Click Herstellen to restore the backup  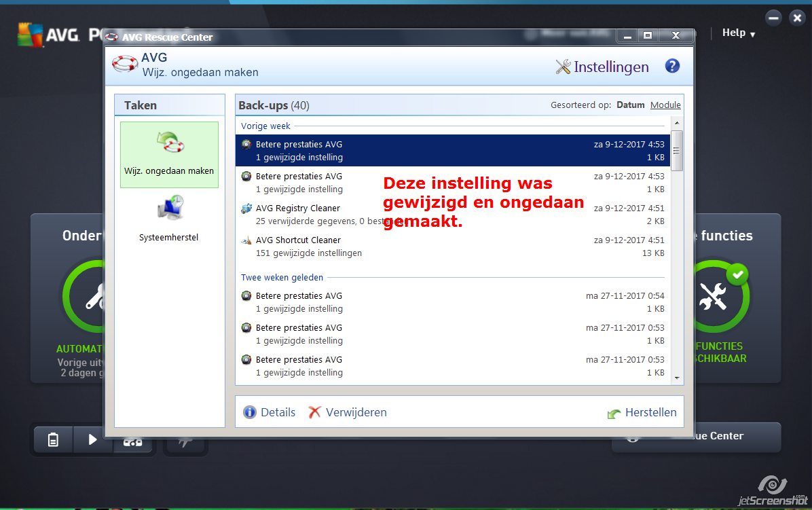click(x=642, y=413)
